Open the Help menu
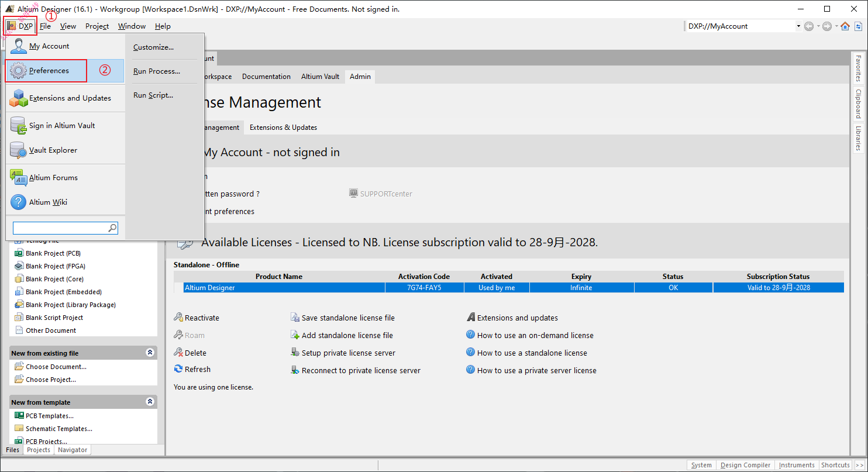The height and width of the screenshot is (472, 868). pyautogui.click(x=163, y=26)
